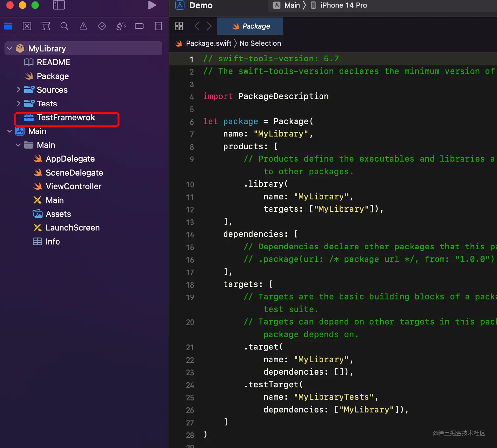The width and height of the screenshot is (497, 448).
Task: Click No Selection in the jump bar
Action: tap(260, 43)
